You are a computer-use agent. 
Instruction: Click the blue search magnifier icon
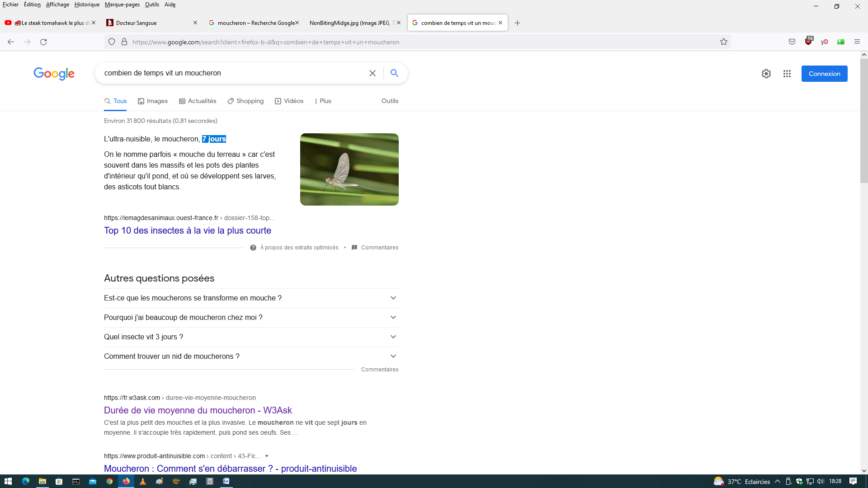[394, 73]
